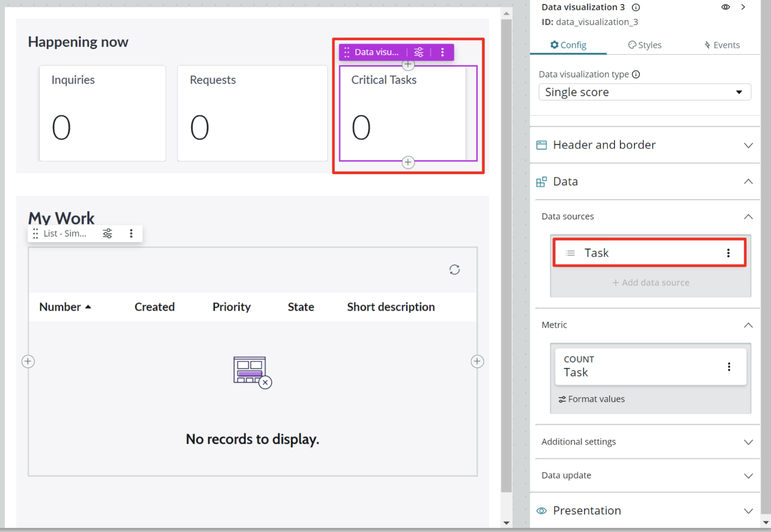Open settings sliders icon on List toolbar

pyautogui.click(x=107, y=234)
